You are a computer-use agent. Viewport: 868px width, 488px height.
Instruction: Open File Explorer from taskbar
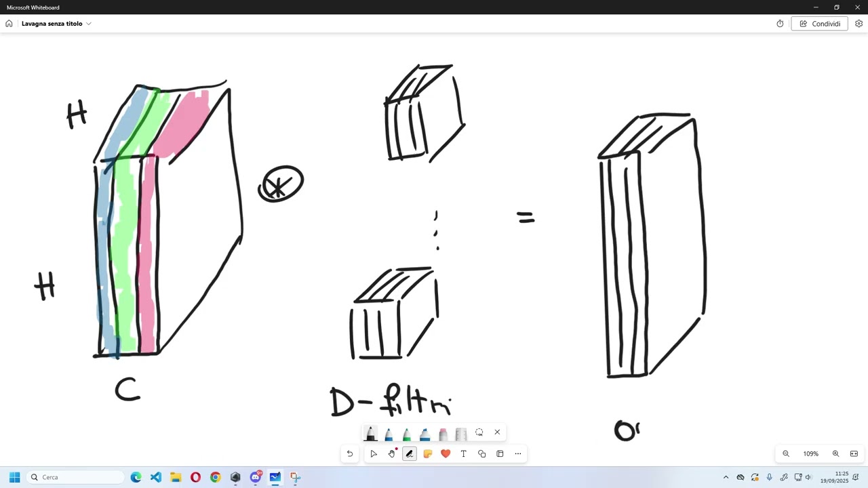tap(176, 477)
